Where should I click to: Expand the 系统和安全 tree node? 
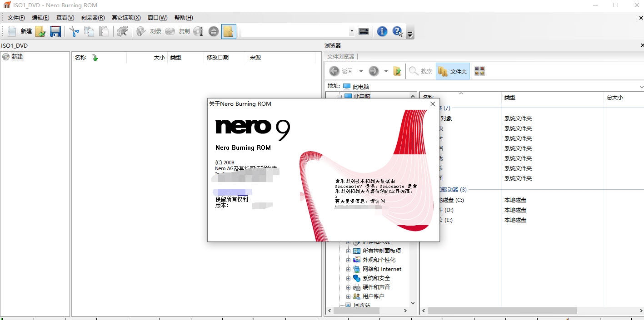(349, 278)
